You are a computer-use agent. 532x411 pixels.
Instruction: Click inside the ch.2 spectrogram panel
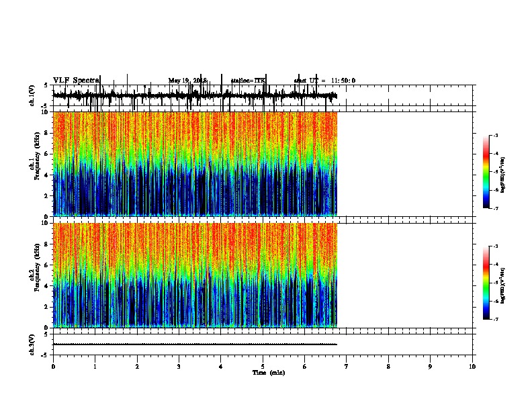click(x=195, y=275)
